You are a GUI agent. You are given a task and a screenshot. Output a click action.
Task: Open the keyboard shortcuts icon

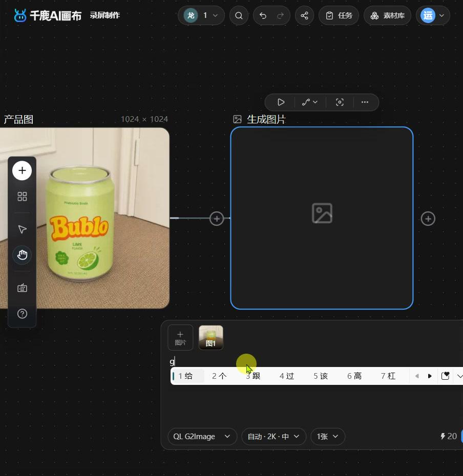(x=22, y=288)
